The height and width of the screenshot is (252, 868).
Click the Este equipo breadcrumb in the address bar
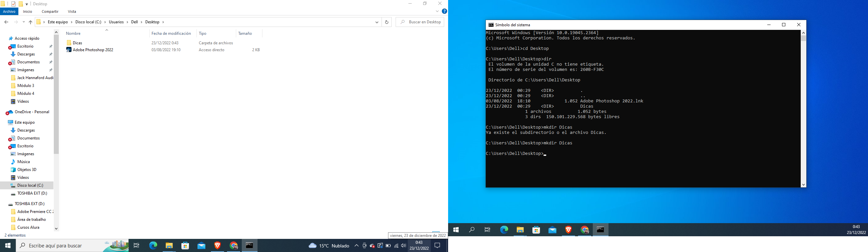pyautogui.click(x=58, y=22)
